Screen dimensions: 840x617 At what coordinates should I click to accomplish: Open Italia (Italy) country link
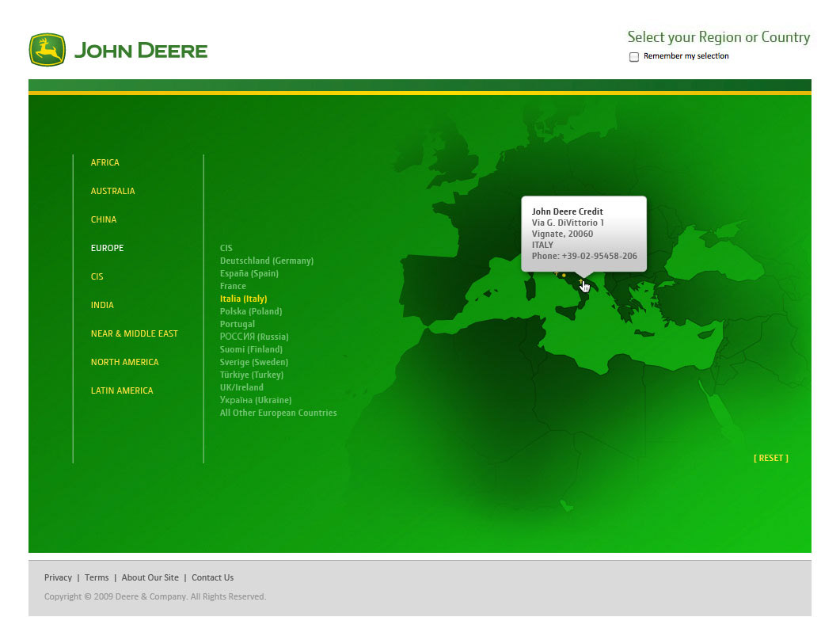click(x=243, y=299)
